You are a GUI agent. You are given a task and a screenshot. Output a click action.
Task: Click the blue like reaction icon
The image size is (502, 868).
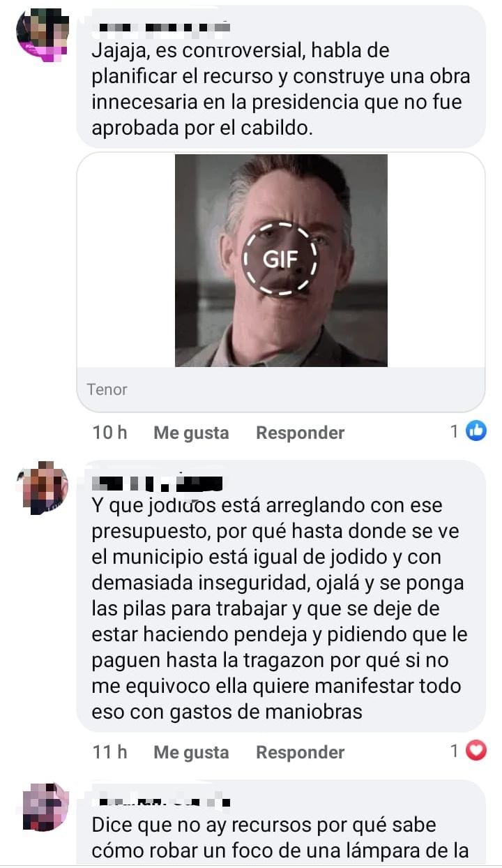[476, 432]
